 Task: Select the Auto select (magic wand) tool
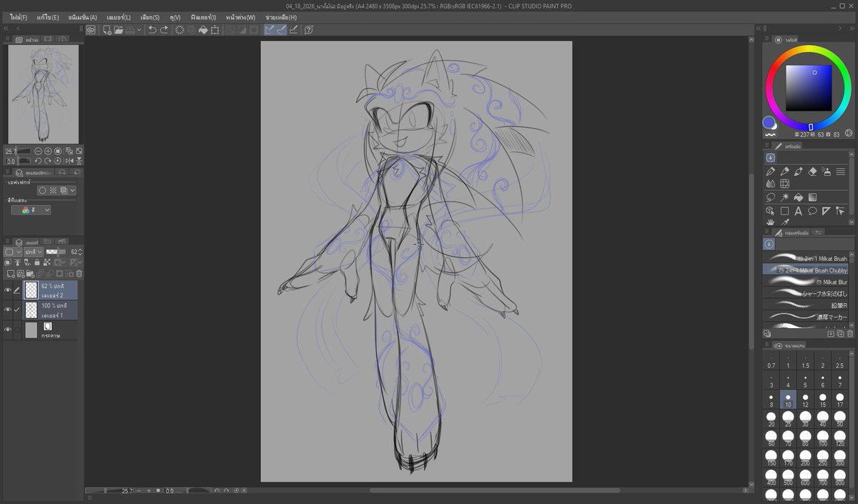(x=784, y=197)
